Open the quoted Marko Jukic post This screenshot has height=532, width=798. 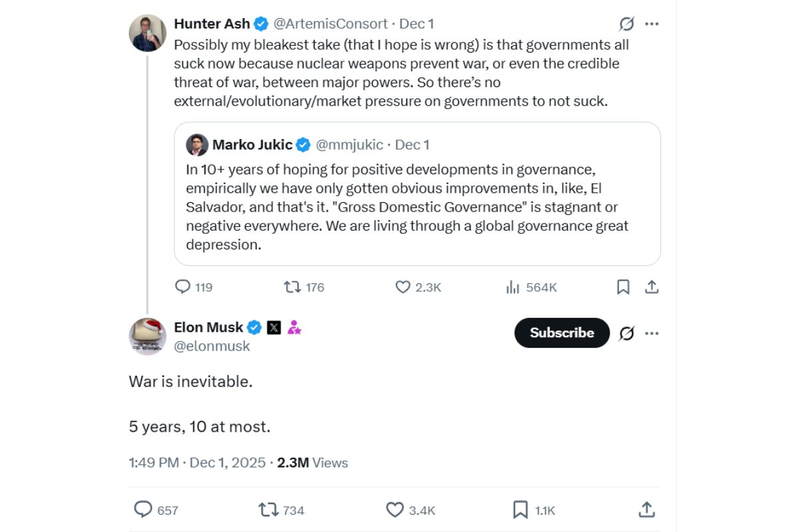418,194
